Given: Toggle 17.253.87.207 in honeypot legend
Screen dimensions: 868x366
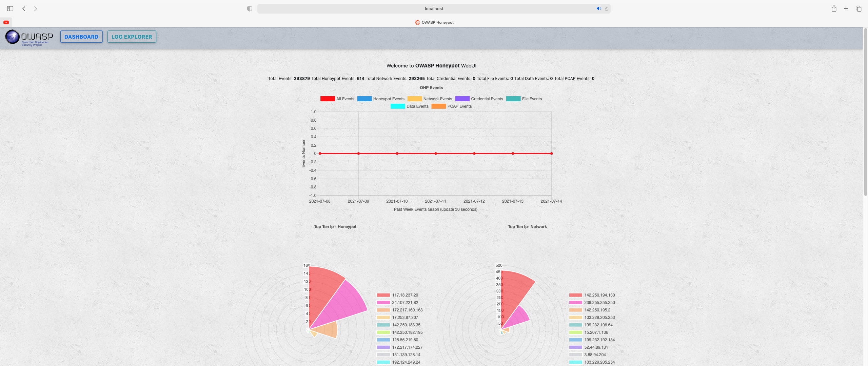Looking at the screenshot, I should coord(383,318).
